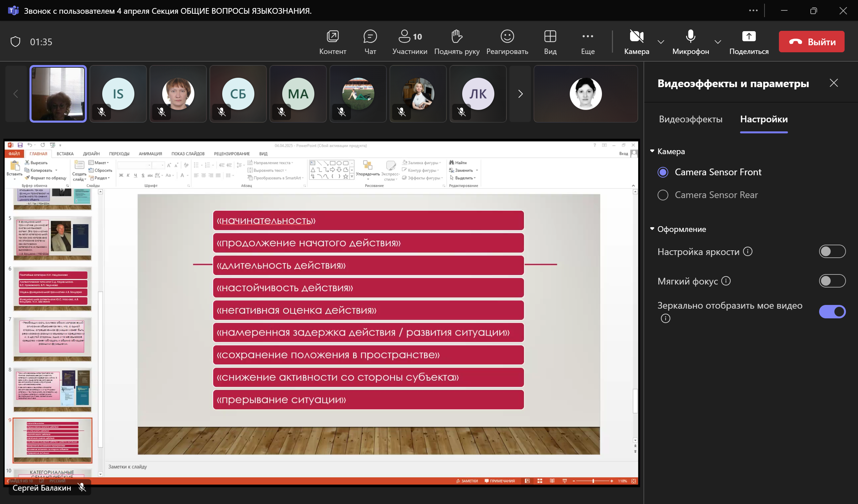858x504 pixels.
Task: Show next participants with right arrow
Action: [520, 93]
